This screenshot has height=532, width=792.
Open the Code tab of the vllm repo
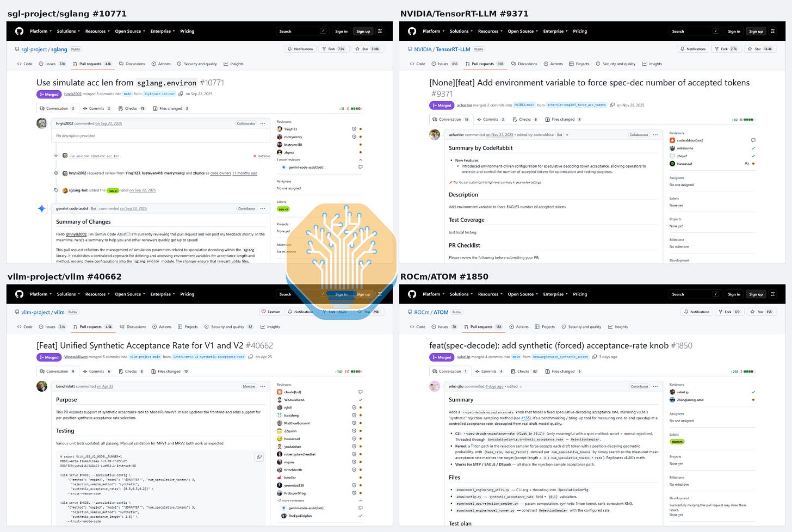coord(25,327)
